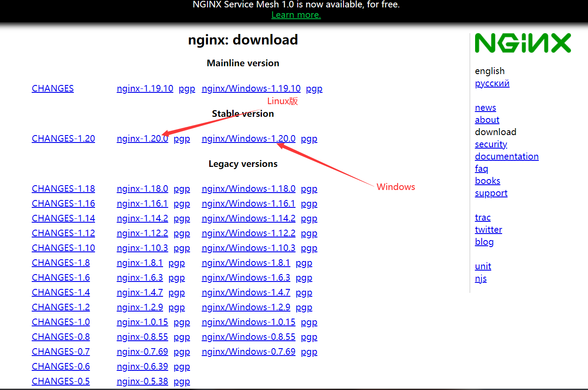588x390 pixels.
Task: Download nginx-0.6.39 source
Action: click(x=142, y=366)
